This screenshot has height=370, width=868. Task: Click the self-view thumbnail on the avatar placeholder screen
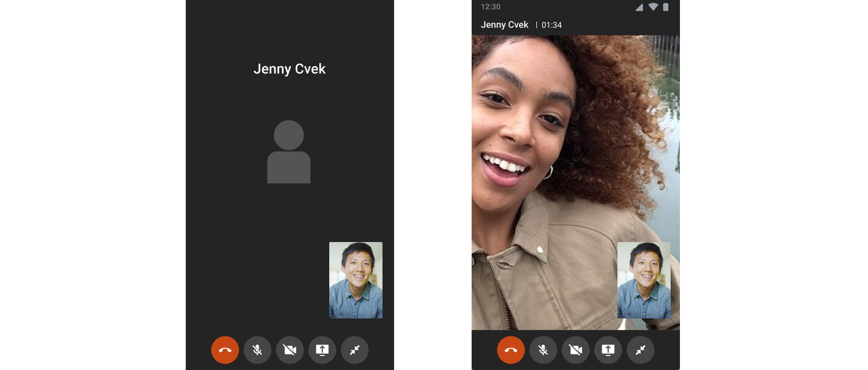pos(356,280)
